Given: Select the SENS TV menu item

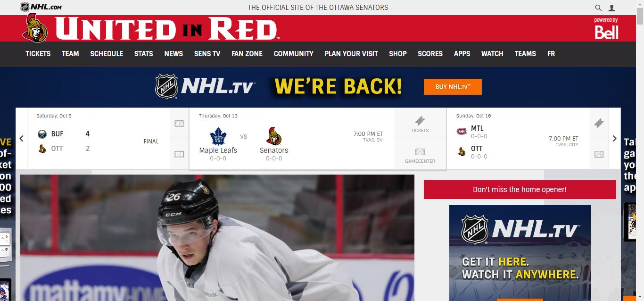Looking at the screenshot, I should click(x=207, y=54).
